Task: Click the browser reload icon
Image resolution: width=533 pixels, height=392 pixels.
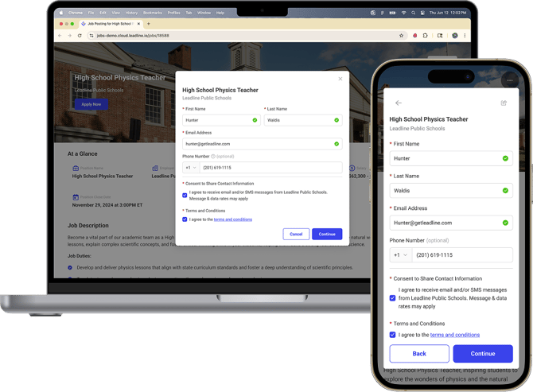Action: (80, 36)
